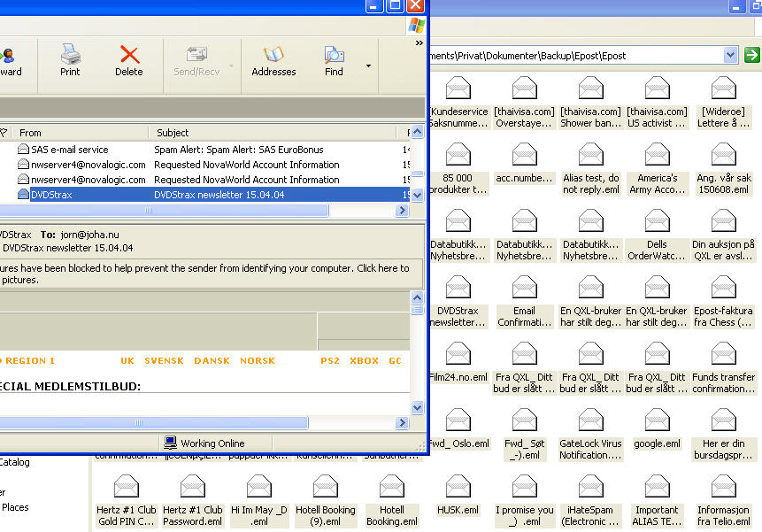762x532 pixels.
Task: Select Funds transfer confirmation file
Action: click(724, 368)
